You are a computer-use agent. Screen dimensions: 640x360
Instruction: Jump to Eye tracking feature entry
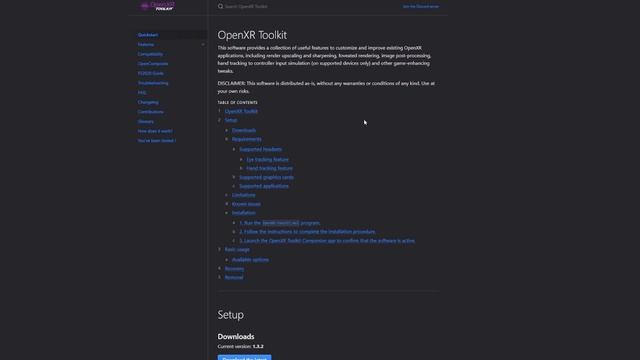click(x=267, y=160)
